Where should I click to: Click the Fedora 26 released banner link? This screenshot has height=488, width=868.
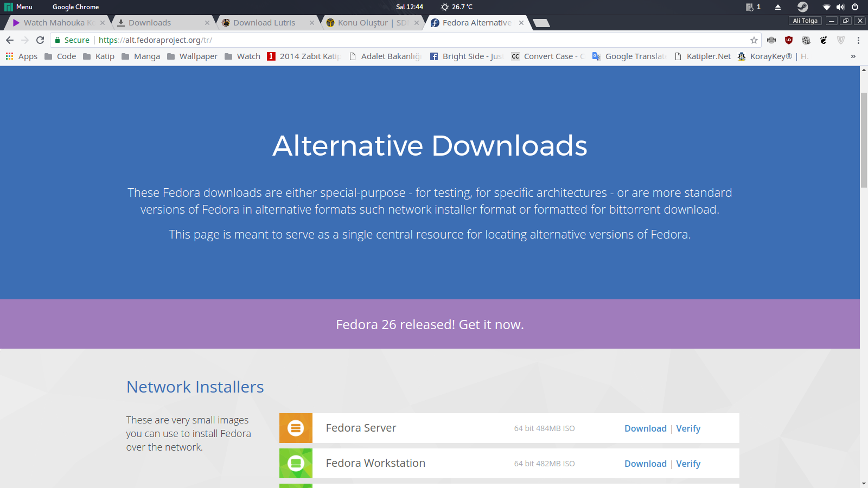point(430,324)
